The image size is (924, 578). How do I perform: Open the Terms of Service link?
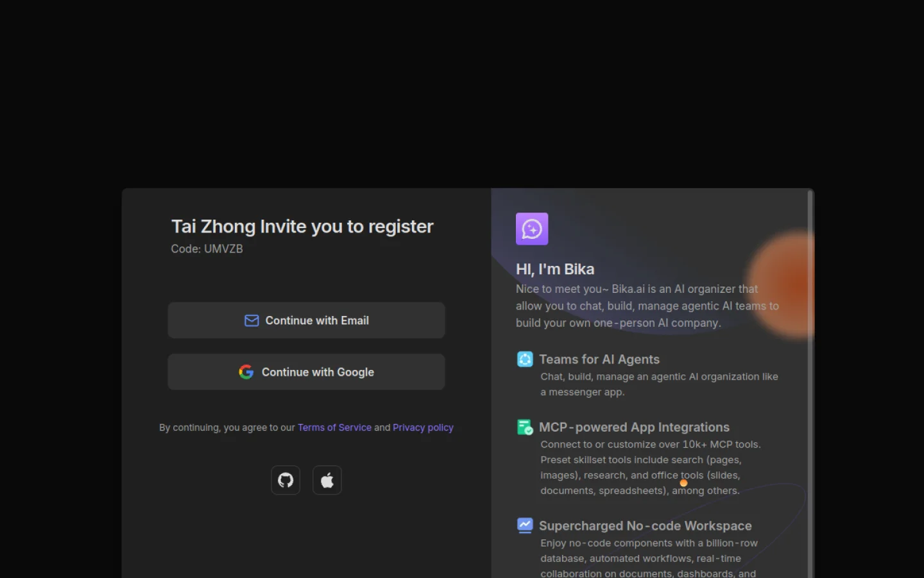pyautogui.click(x=334, y=428)
